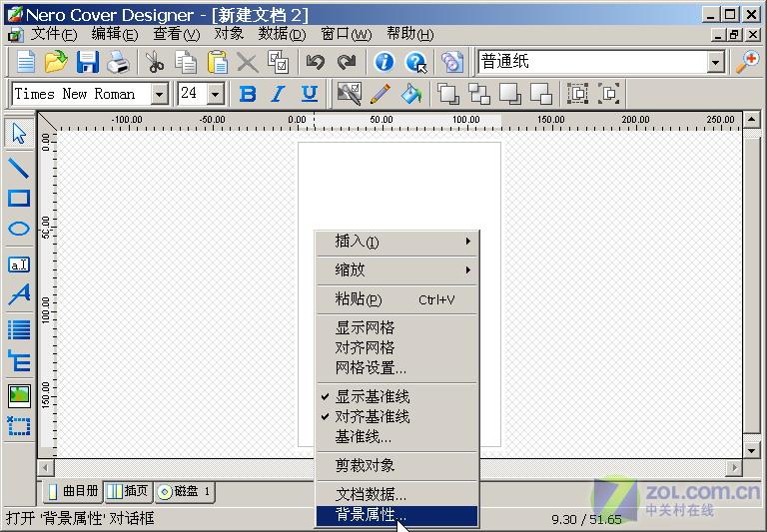767x532 pixels.
Task: Click the Cut scissors icon
Action: [155, 62]
